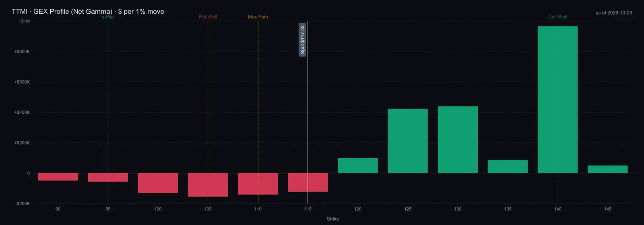
Task: Click the Call Wall marker label
Action: pos(558,17)
